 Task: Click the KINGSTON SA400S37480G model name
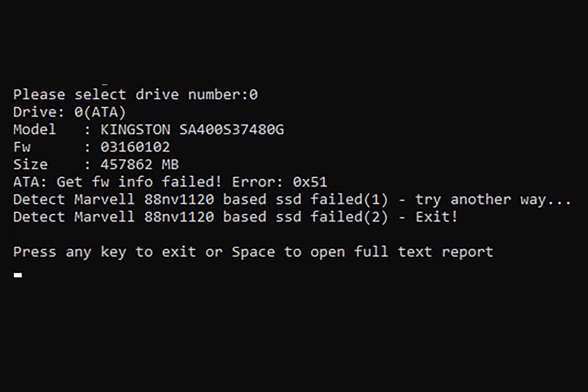pyautogui.click(x=192, y=129)
